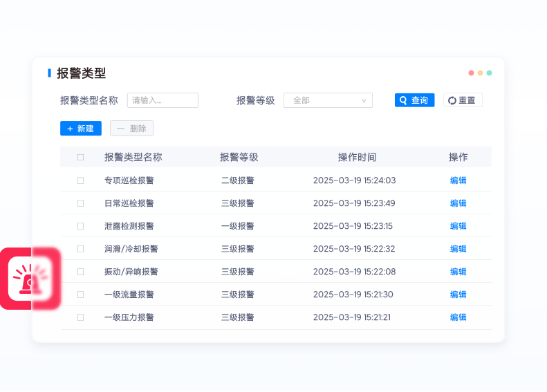Toggle the select-all header checkbox
The height and width of the screenshot is (392, 547).
81,157
